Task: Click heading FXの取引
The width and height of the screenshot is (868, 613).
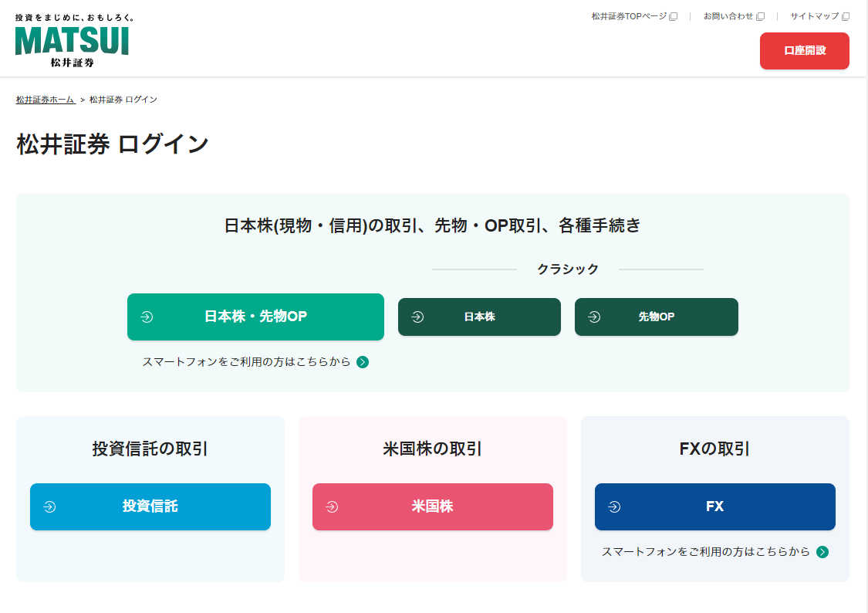Action: (714, 449)
